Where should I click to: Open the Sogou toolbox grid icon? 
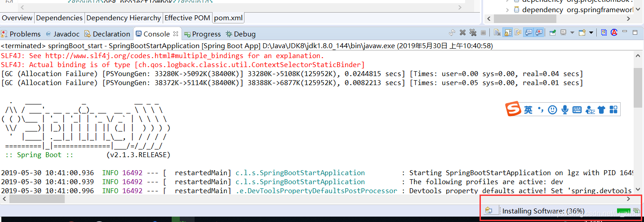[613, 110]
